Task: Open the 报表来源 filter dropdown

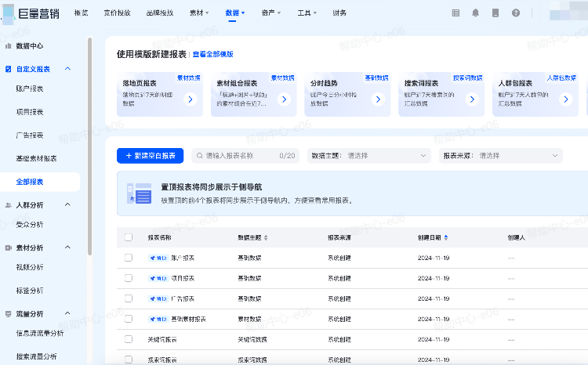Action: (x=501, y=156)
